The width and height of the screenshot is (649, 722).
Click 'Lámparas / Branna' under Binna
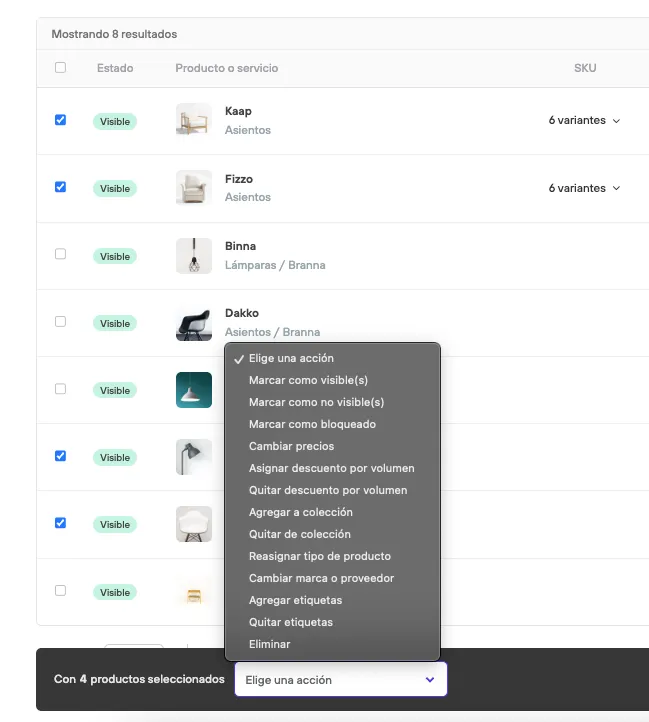coord(275,265)
